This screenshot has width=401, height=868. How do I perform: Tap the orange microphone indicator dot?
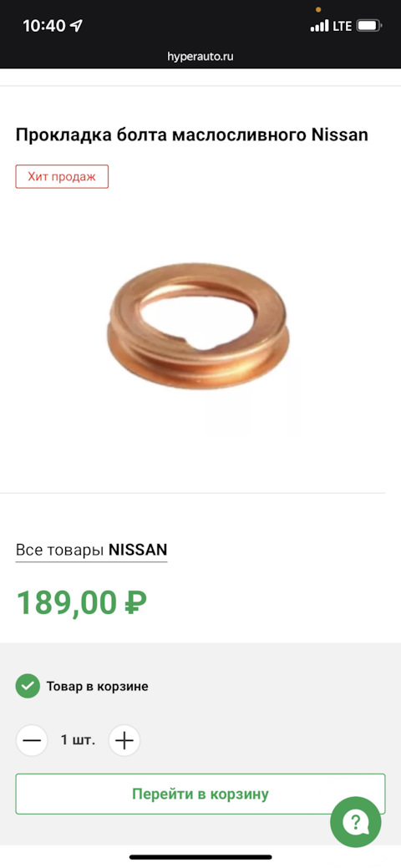click(x=318, y=9)
